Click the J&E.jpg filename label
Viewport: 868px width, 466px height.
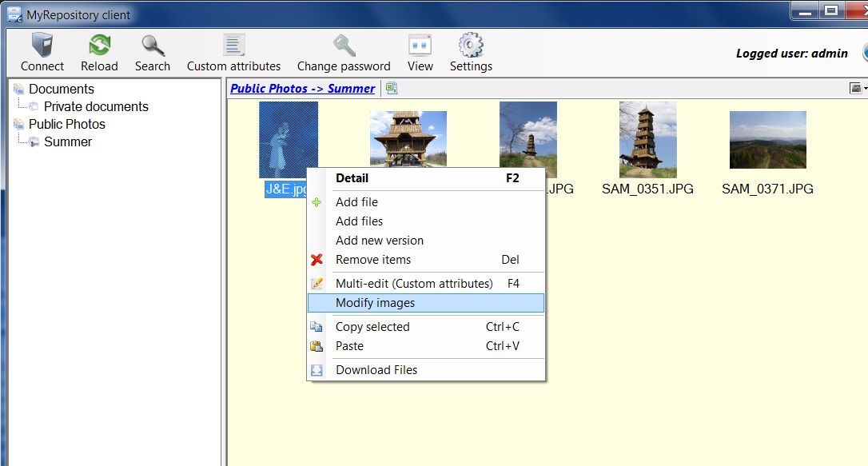click(x=285, y=189)
